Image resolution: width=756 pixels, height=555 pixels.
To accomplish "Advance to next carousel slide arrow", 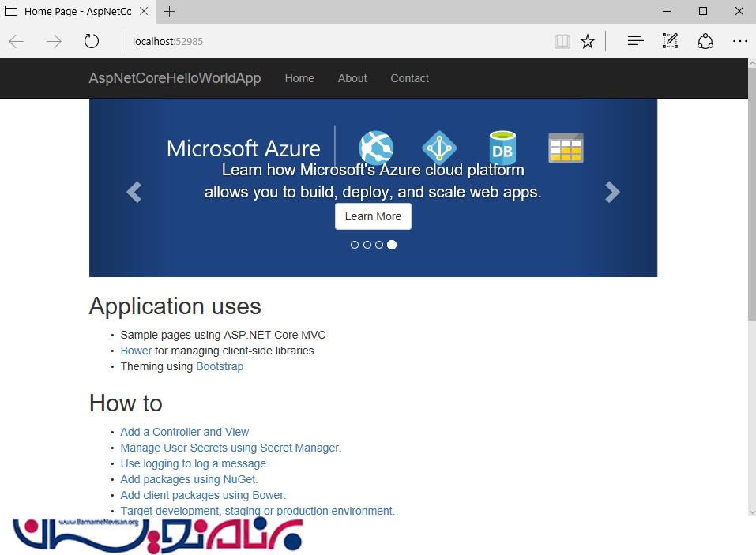I will [612, 192].
